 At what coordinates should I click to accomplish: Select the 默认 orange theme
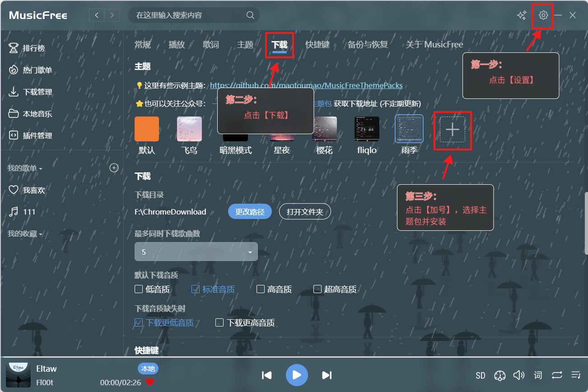coord(147,129)
